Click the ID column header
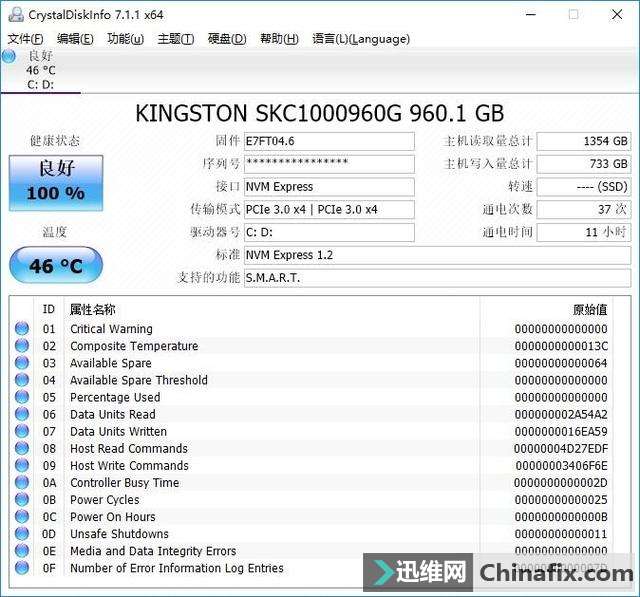This screenshot has height=597, width=640. 49,309
